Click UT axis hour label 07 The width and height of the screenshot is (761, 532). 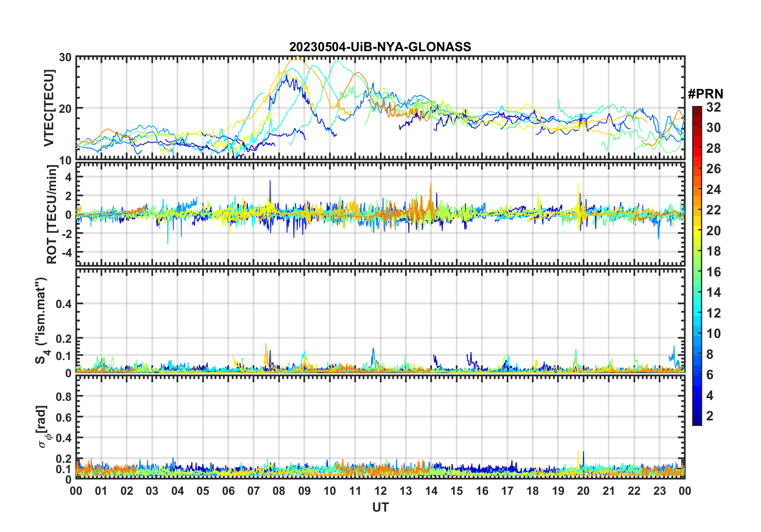[254, 491]
